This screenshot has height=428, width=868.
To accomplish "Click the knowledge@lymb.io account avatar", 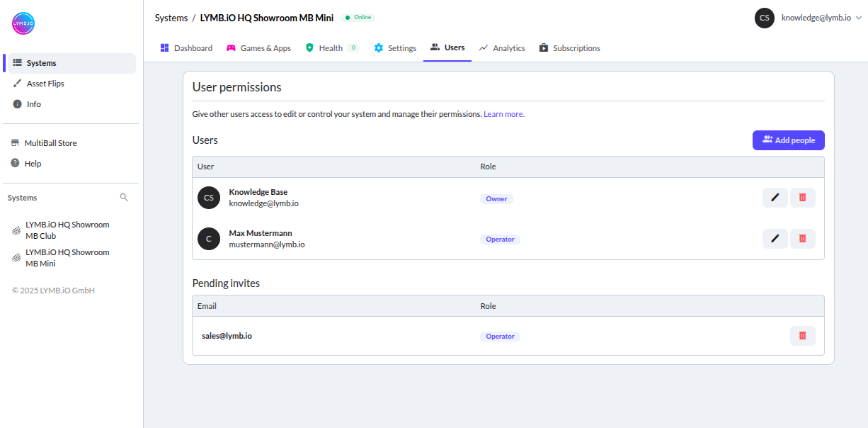I will [x=764, y=18].
